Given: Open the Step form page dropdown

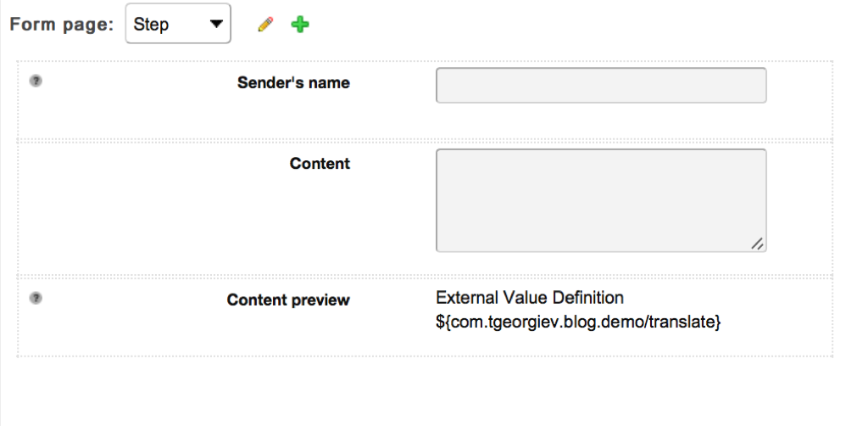Looking at the screenshot, I should point(178,25).
